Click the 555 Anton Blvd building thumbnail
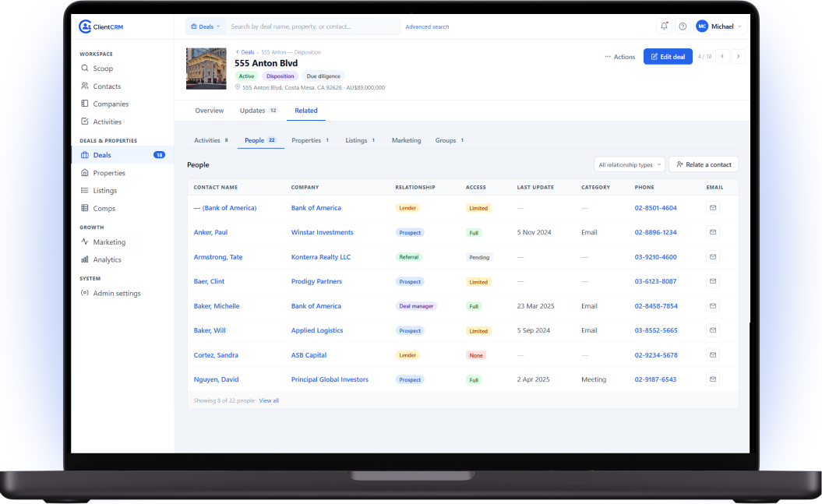The image size is (822, 504). 206,69
